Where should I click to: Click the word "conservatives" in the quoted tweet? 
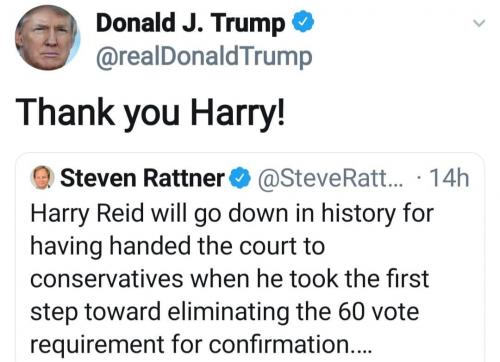tap(107, 279)
